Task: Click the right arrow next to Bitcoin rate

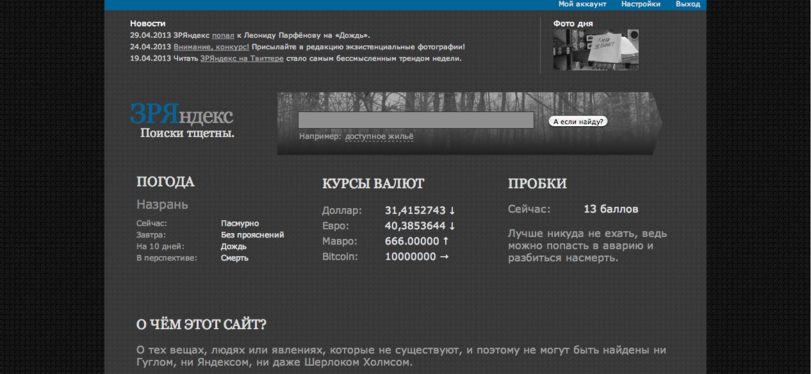Action: [x=444, y=257]
